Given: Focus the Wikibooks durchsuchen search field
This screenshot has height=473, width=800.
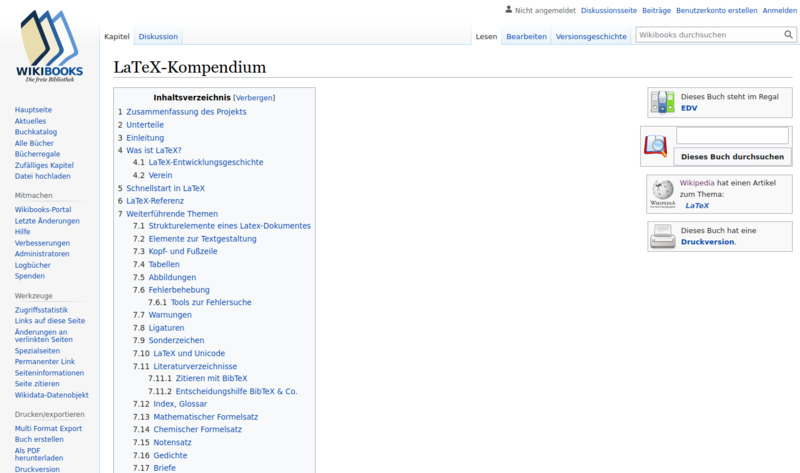Looking at the screenshot, I should pyautogui.click(x=708, y=35).
